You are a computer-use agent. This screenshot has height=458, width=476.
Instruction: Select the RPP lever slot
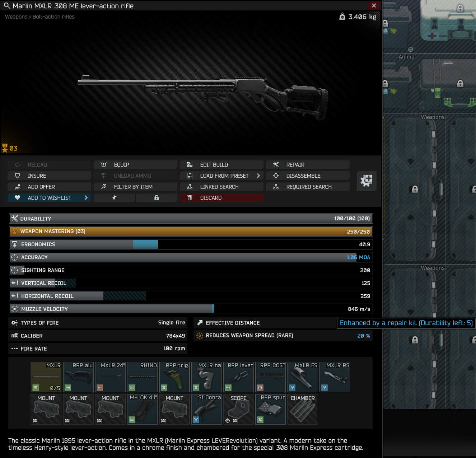238,377
